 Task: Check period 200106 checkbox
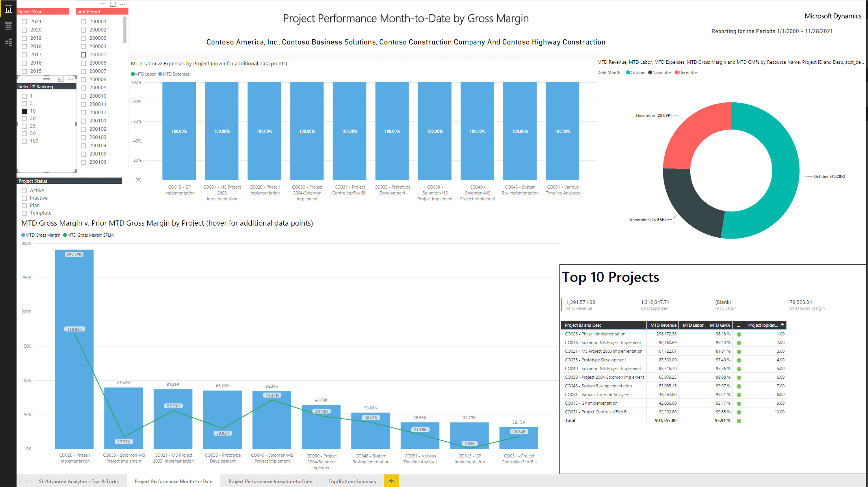click(83, 162)
